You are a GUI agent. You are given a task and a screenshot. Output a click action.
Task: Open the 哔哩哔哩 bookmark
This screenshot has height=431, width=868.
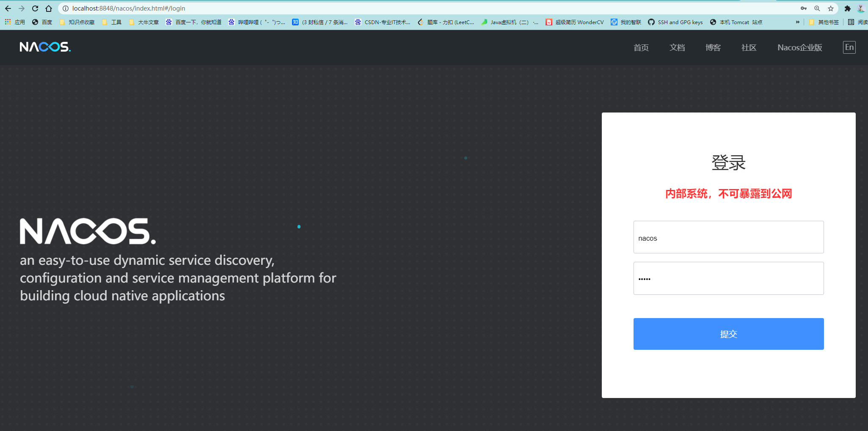[257, 22]
